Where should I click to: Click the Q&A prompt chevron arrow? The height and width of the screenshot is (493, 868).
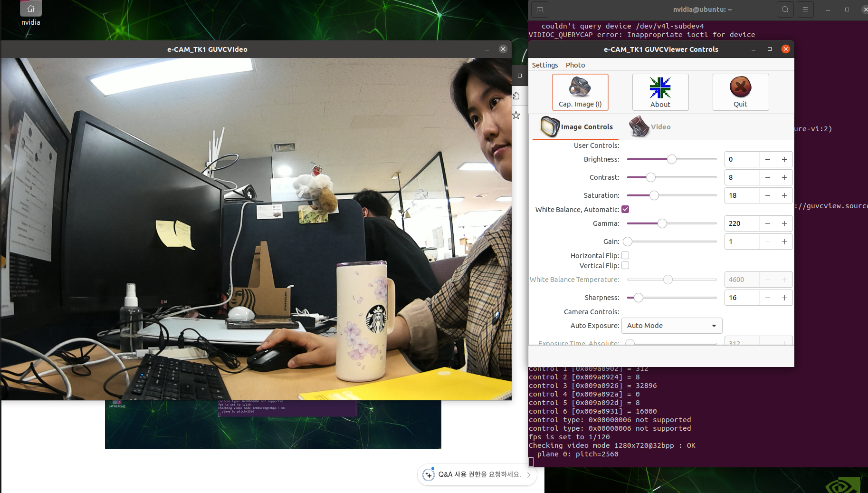[x=529, y=474]
